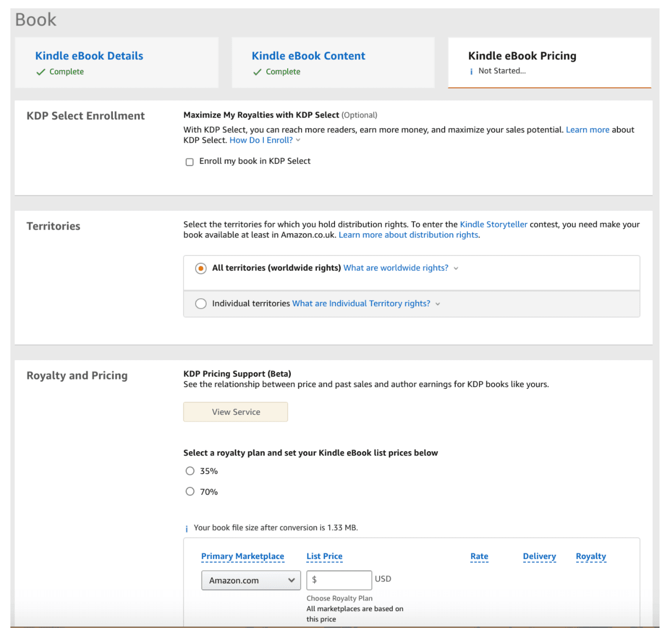Open Learn more about distribution rights
672x636 pixels.
(408, 235)
